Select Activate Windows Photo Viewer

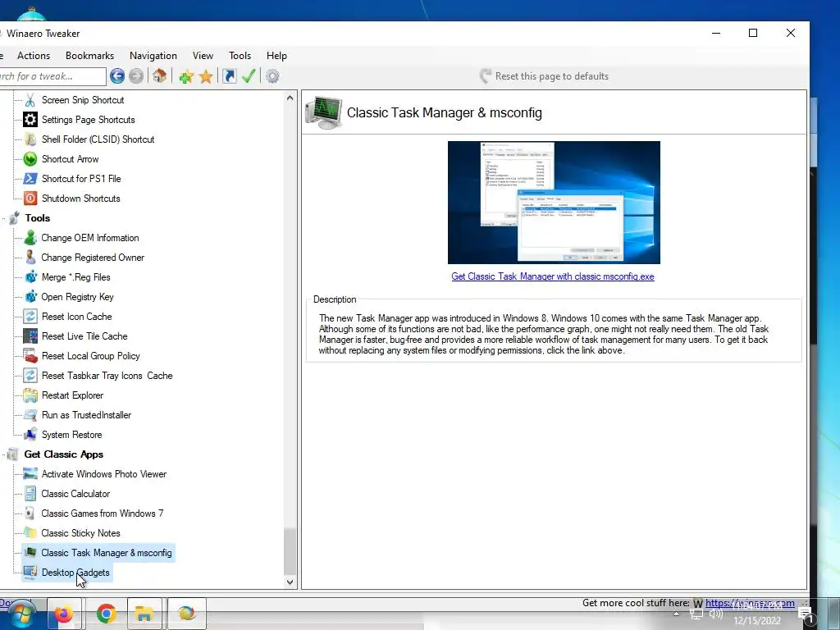104,474
